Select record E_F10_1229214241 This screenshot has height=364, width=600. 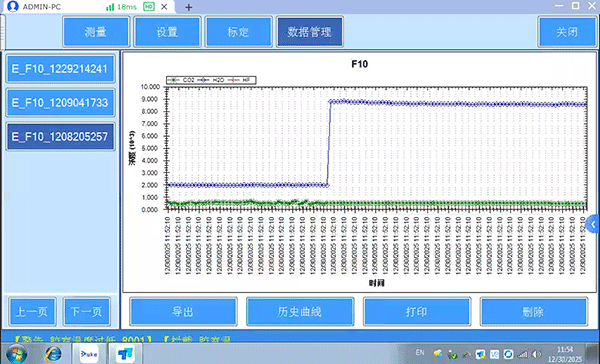60,69
